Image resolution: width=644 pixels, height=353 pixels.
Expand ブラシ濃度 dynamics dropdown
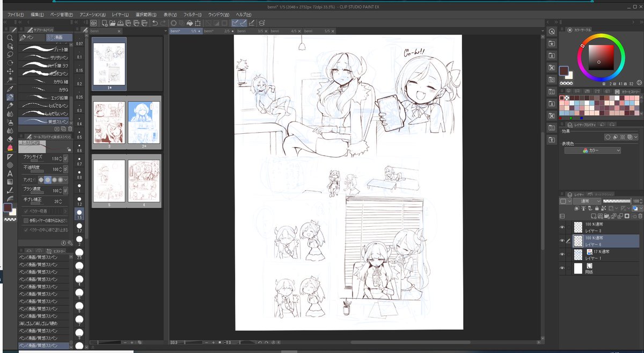pos(65,190)
